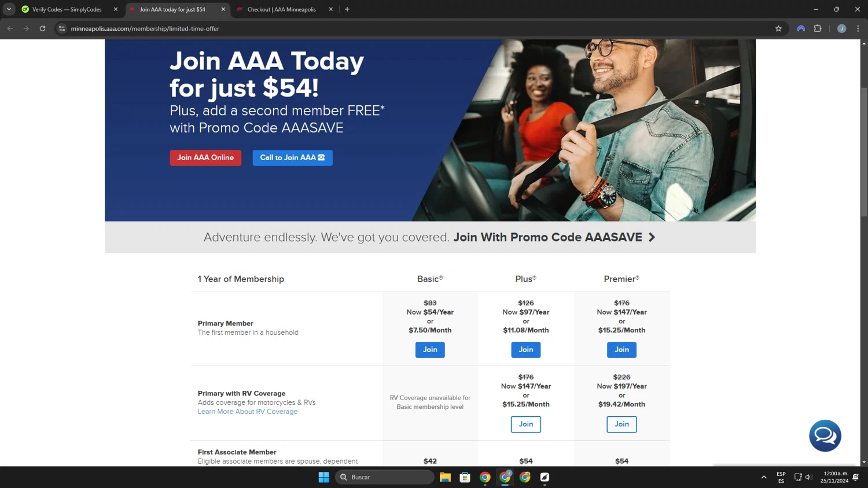The image size is (868, 488).
Task: Join Premier Primary Member plan
Action: coord(621,350)
